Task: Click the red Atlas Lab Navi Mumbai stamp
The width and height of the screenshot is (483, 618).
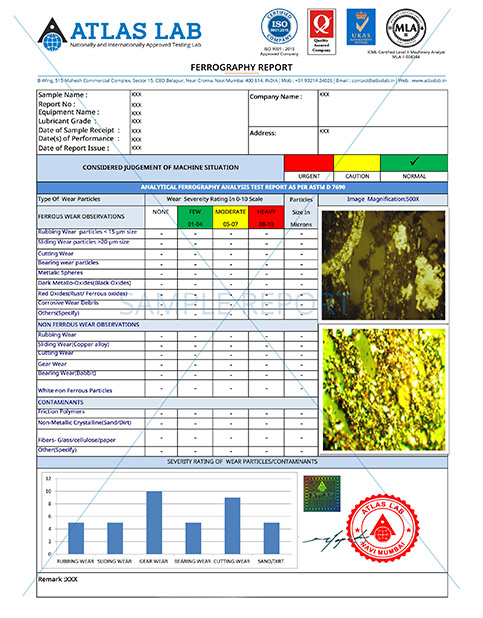Action: tap(382, 528)
